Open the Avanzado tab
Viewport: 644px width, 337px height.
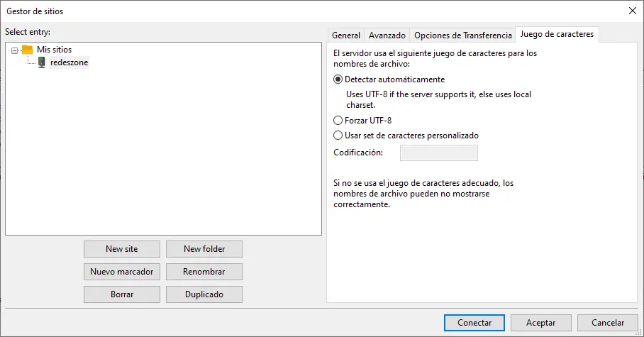[387, 35]
